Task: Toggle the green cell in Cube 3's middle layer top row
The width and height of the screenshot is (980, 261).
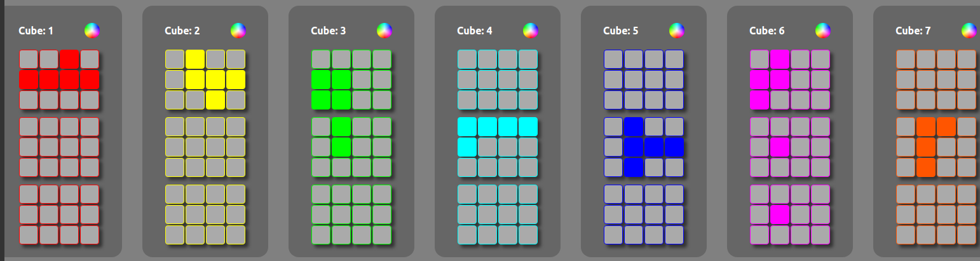Action: pos(341,127)
